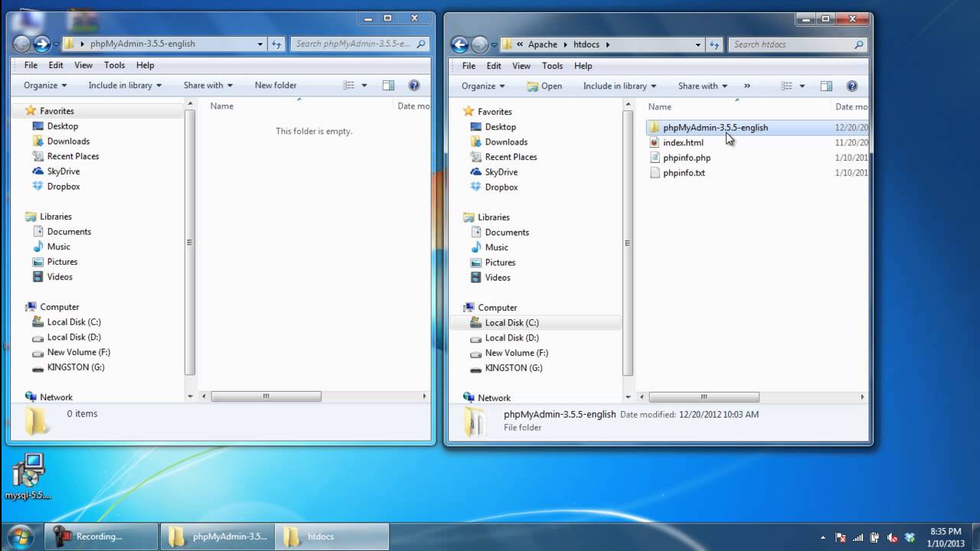Viewport: 980px width, 551px height.
Task: Switch to htdocs taskbar button
Action: tap(332, 536)
